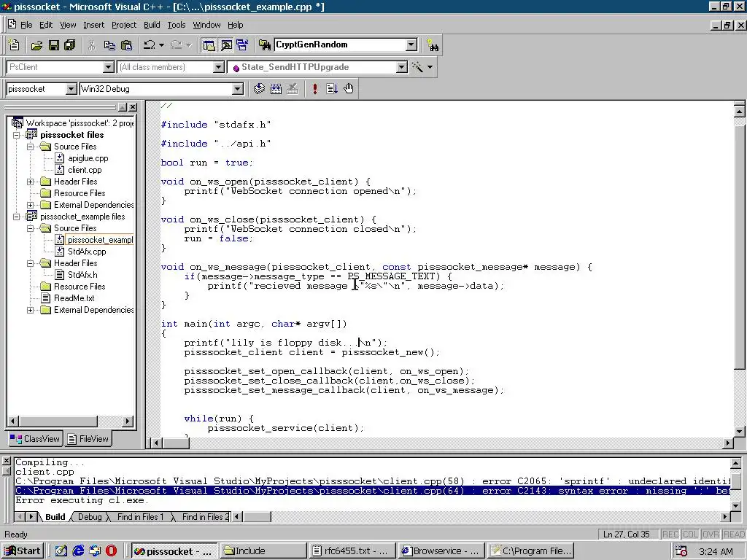Click the WizardBar actions wand icon
747x560 pixels.
[x=417, y=67]
